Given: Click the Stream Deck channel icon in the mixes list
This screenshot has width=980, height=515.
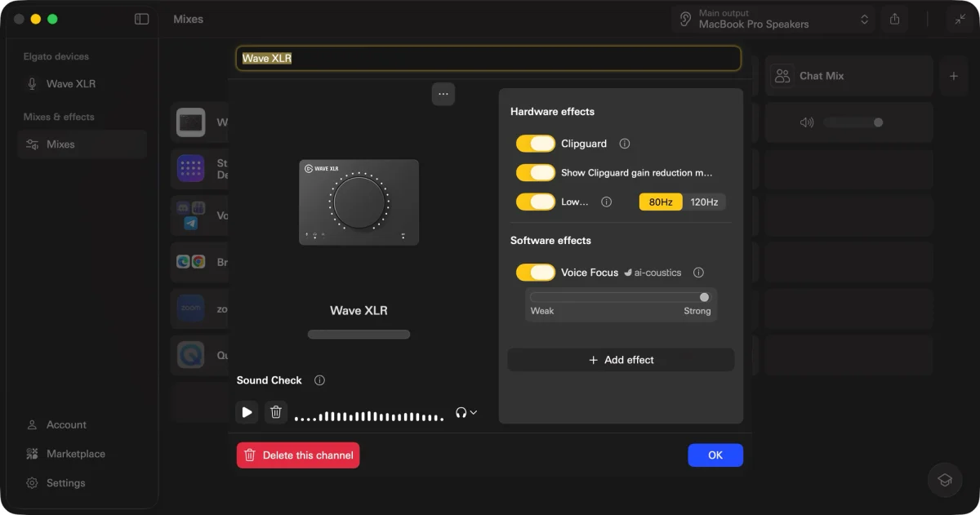Looking at the screenshot, I should click(x=191, y=169).
